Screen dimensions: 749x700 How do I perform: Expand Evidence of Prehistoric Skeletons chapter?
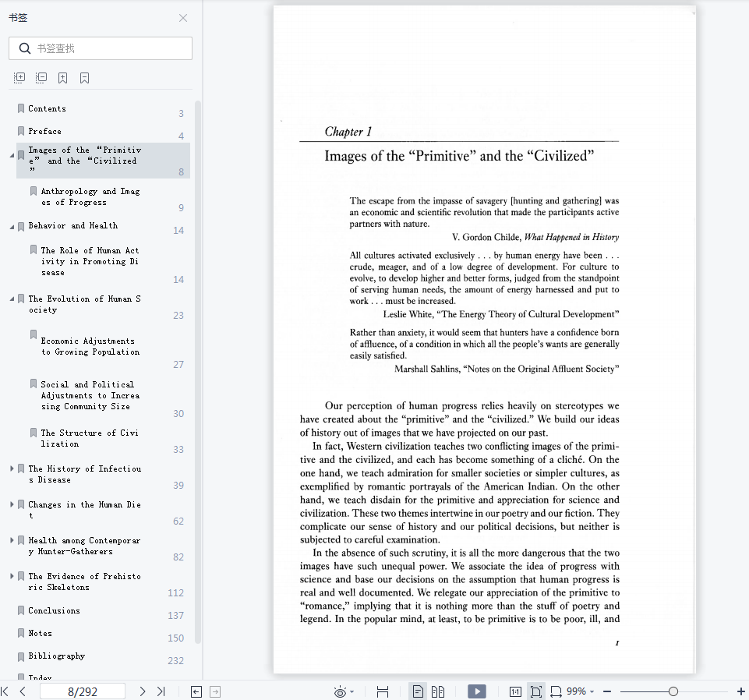click(x=12, y=576)
